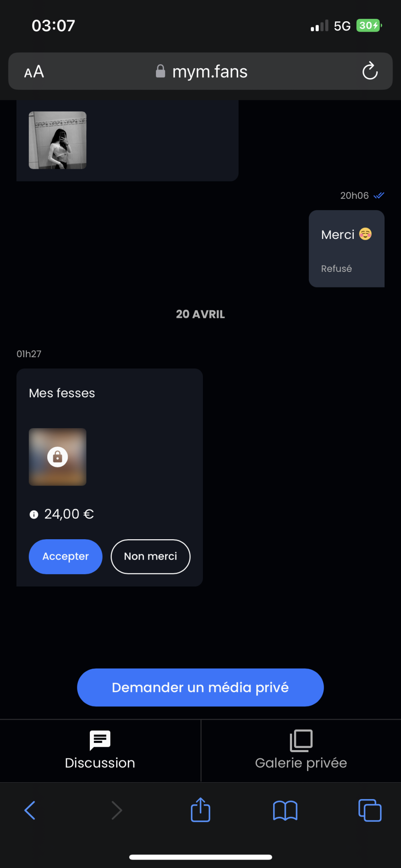Image resolution: width=401 pixels, height=868 pixels.
Task: Open the Galerie privée tab
Action: click(301, 751)
